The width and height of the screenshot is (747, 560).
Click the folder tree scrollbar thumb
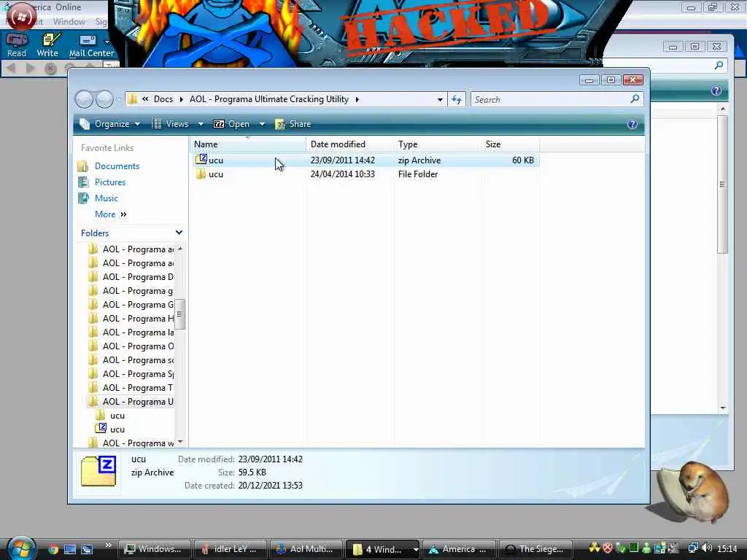click(x=180, y=314)
